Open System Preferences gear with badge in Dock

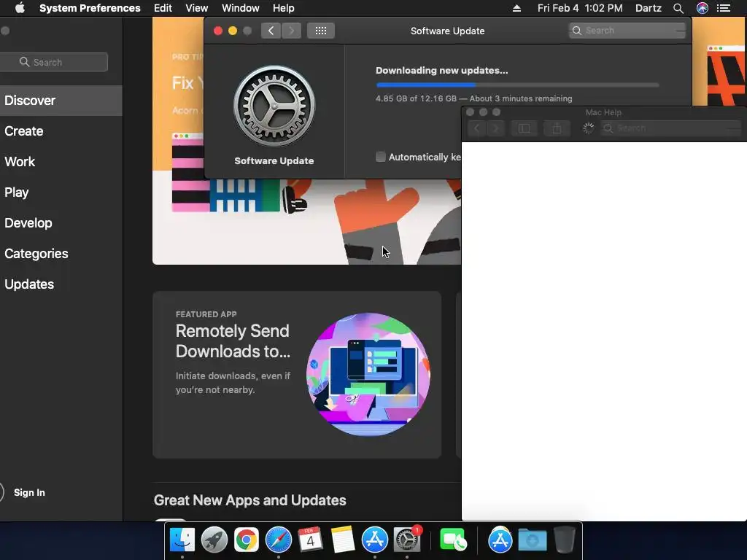pos(407,540)
